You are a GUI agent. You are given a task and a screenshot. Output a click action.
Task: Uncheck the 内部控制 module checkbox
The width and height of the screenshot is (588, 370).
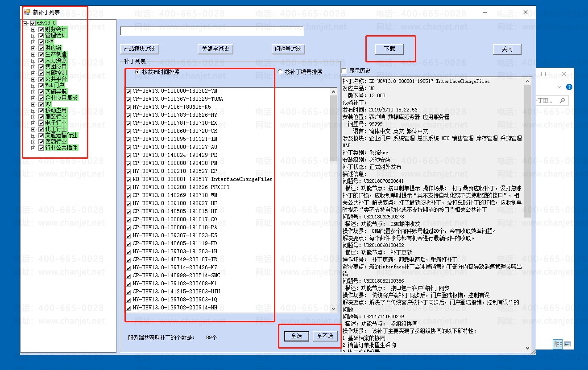pos(41,73)
